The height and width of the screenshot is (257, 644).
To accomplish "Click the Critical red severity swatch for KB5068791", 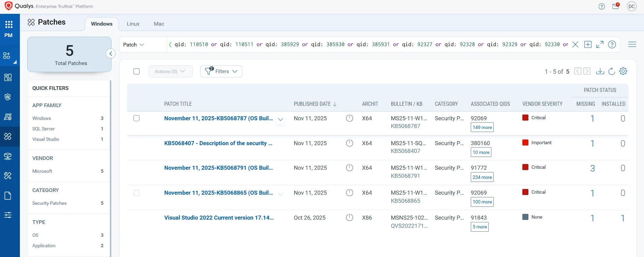I will (x=525, y=167).
